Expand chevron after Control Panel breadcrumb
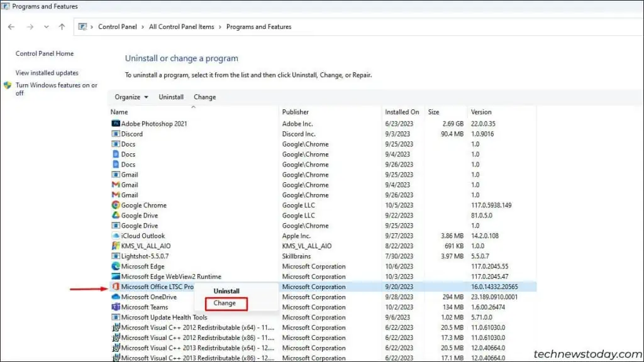This screenshot has width=644, height=362. [x=143, y=26]
